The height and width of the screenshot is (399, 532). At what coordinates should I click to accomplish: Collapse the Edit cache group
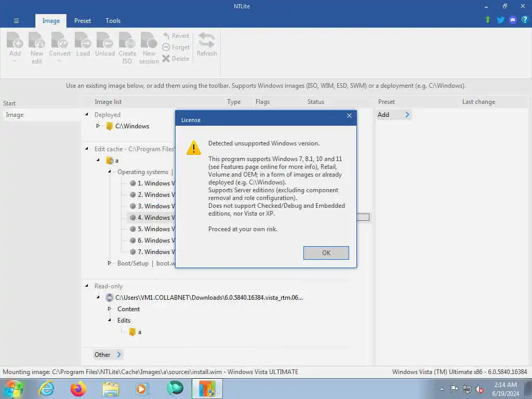click(87, 149)
